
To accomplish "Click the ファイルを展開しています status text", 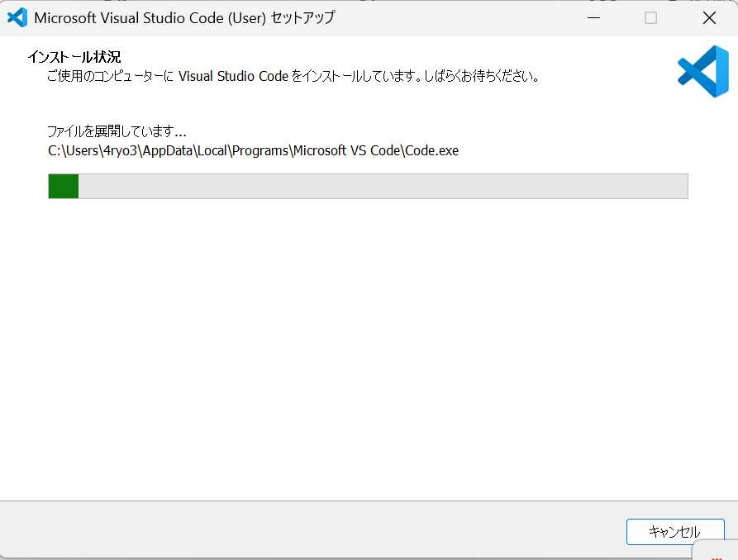I will (117, 131).
